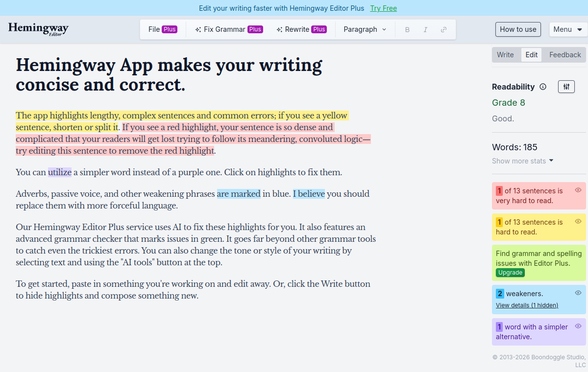Screen dimensions: 588x372
Task: Click the How to use button
Action: 518,29
